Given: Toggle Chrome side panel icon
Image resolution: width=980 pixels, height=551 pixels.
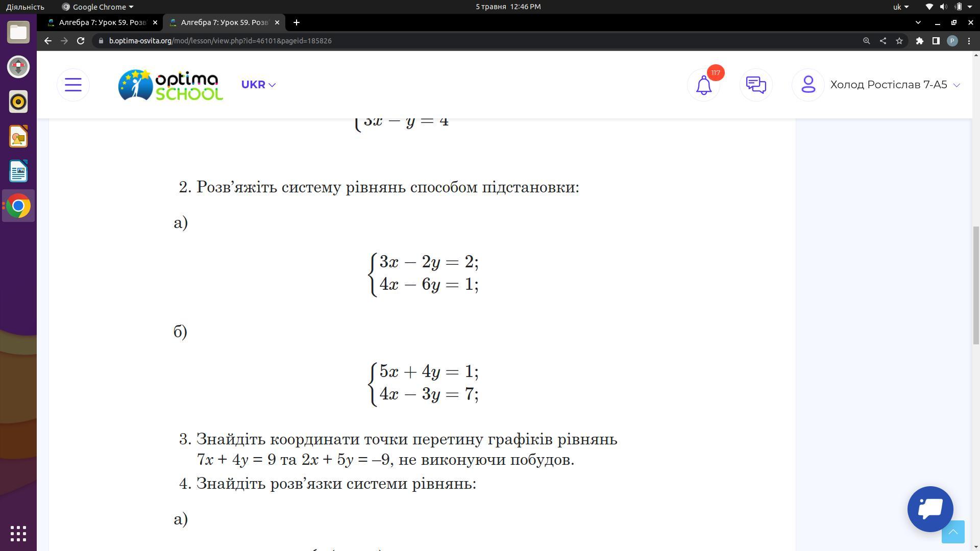Looking at the screenshot, I should 936,41.
